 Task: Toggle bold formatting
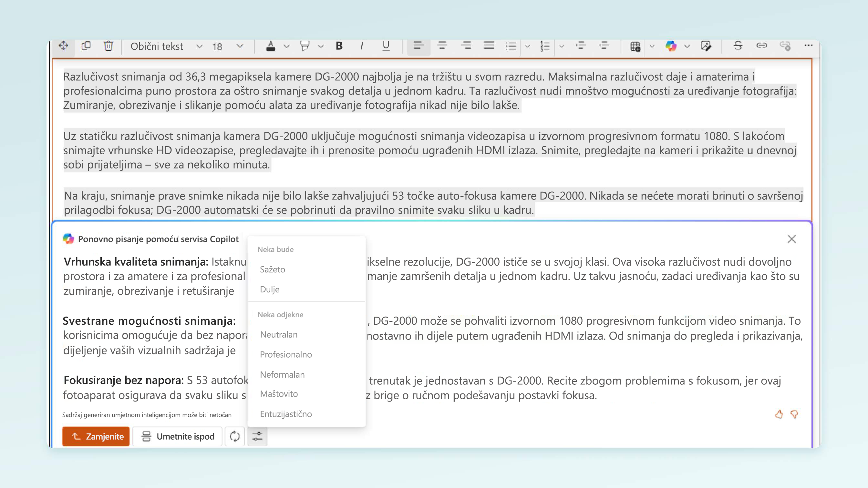tap(339, 46)
